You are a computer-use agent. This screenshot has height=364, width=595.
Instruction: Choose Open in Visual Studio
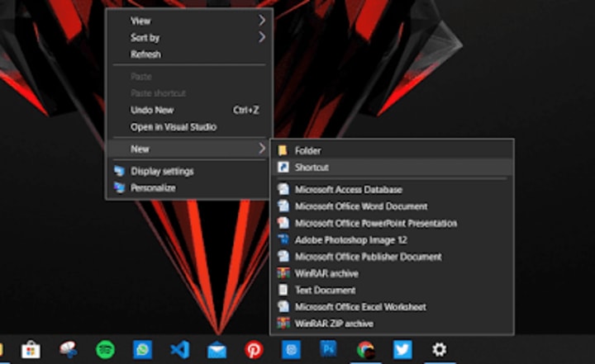pyautogui.click(x=189, y=126)
